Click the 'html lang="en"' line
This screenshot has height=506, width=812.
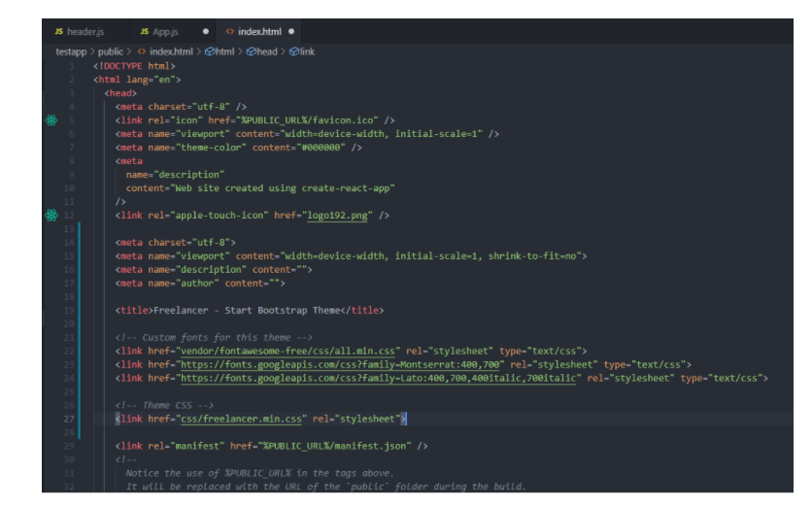click(137, 80)
